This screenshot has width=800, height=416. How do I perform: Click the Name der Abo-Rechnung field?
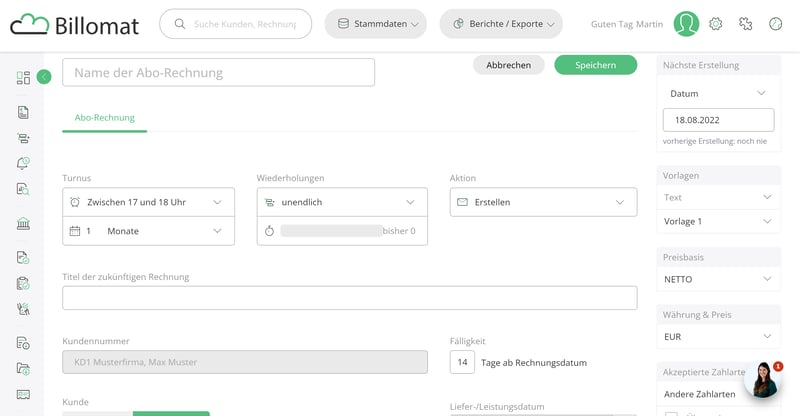218,73
